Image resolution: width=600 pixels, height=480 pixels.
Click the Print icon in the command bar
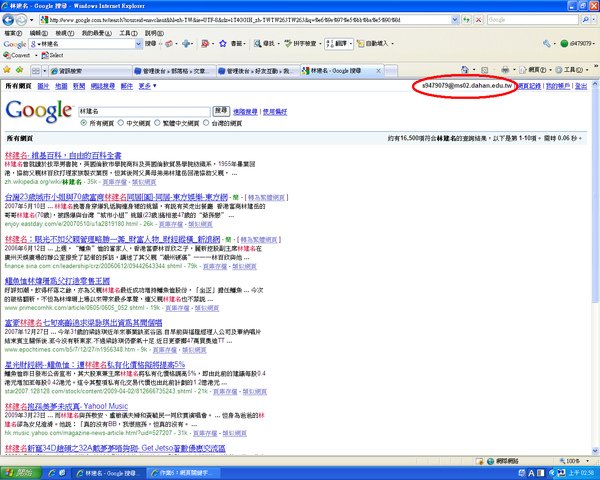(x=505, y=70)
